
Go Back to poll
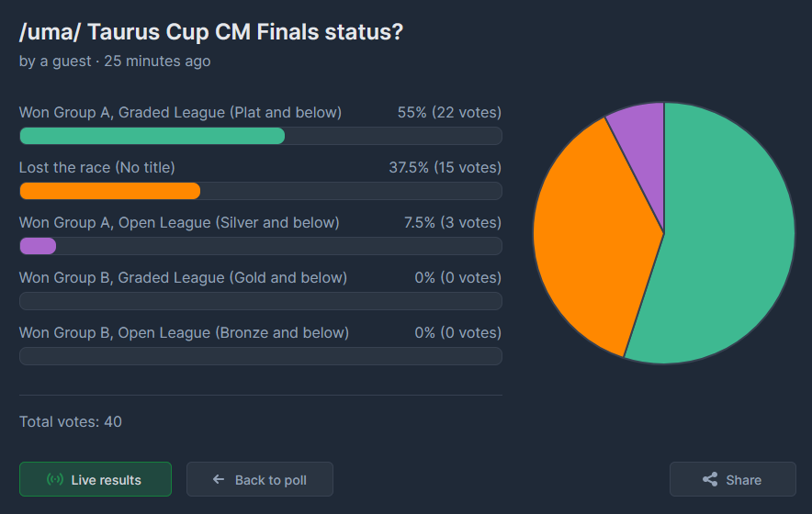pyautogui.click(x=260, y=480)
